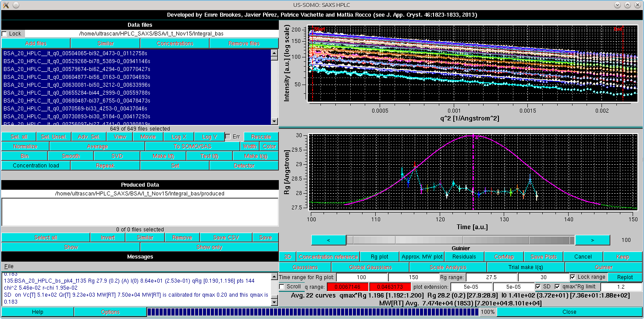Open the Options dialog
This screenshot has height=319, width=644.
point(110,312)
